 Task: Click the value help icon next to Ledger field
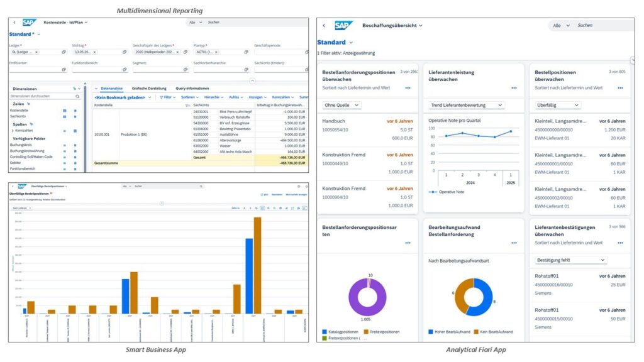[63, 52]
